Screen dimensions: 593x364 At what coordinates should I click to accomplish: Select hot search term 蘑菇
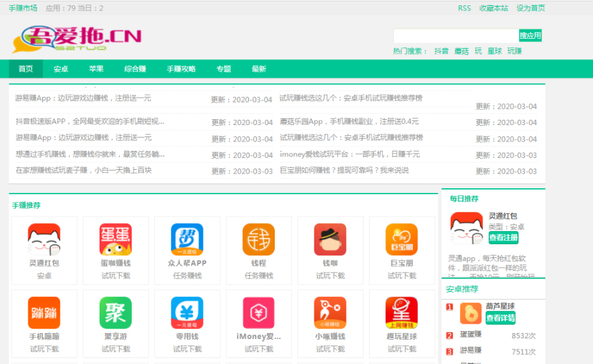click(x=461, y=51)
